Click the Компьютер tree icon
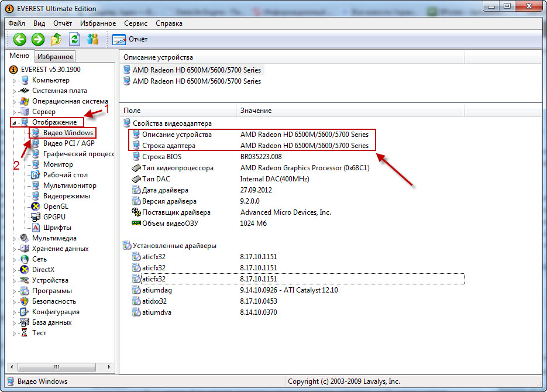 click(25, 80)
